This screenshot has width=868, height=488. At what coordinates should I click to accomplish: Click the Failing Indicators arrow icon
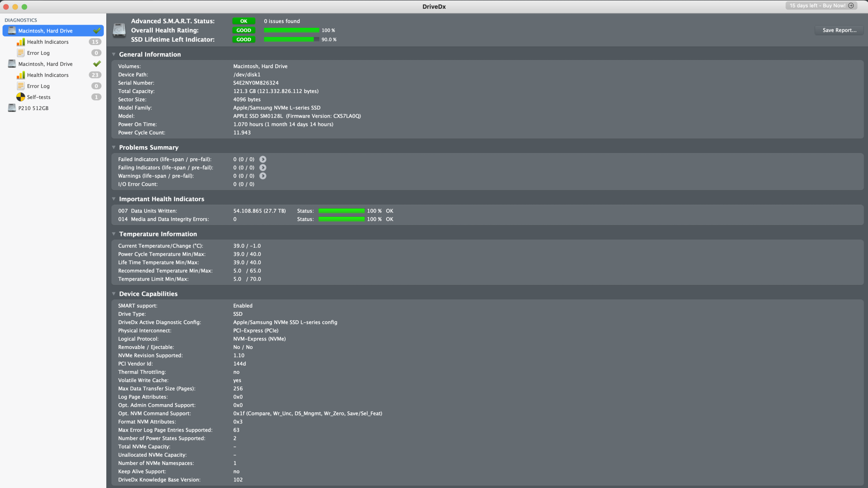(263, 167)
